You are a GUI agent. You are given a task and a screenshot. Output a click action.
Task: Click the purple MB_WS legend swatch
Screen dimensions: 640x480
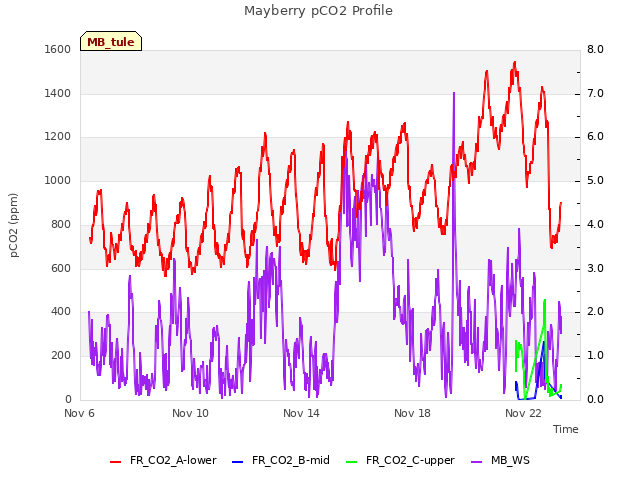(x=476, y=462)
